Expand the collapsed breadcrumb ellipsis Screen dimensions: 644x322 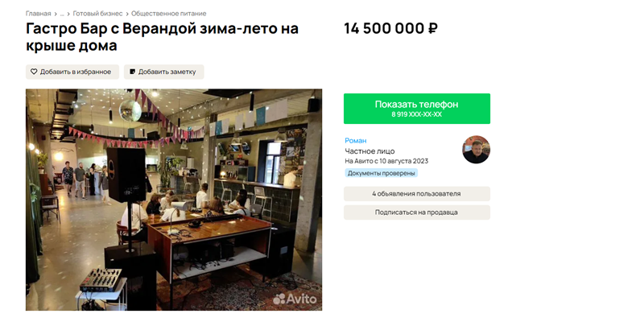tap(62, 14)
